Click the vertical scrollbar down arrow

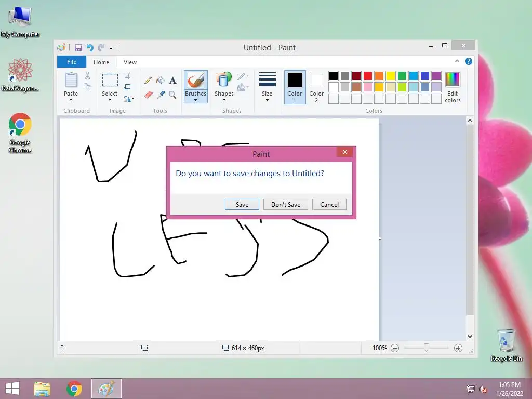click(470, 337)
